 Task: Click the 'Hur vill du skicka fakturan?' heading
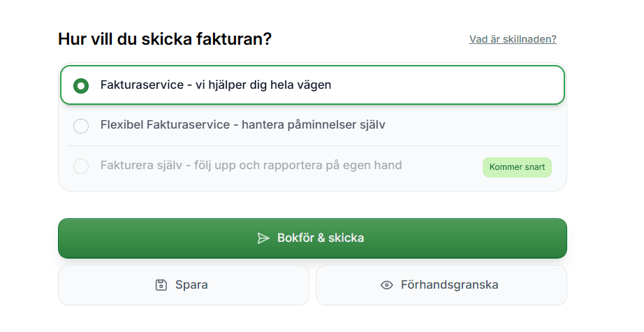[x=165, y=39]
